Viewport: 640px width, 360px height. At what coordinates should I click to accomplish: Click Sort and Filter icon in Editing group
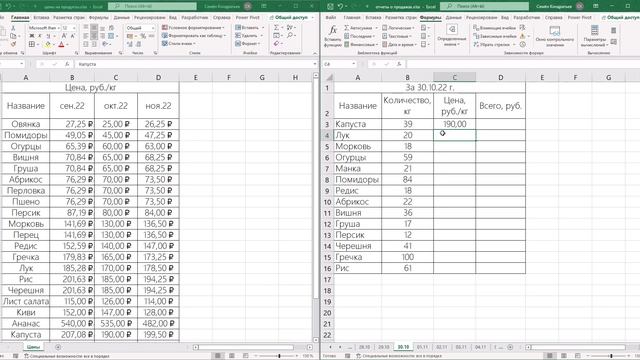290,27
